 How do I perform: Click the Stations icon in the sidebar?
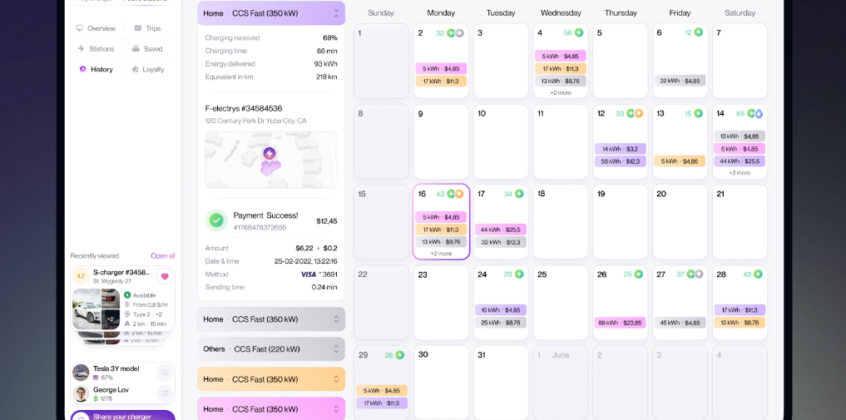80,48
